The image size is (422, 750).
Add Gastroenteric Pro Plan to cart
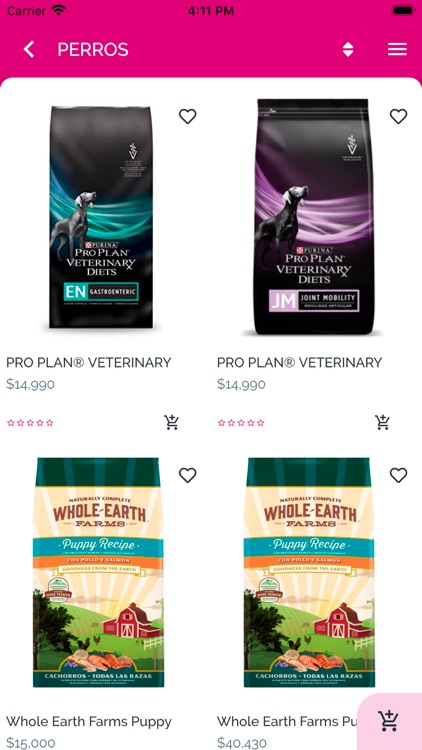172,422
